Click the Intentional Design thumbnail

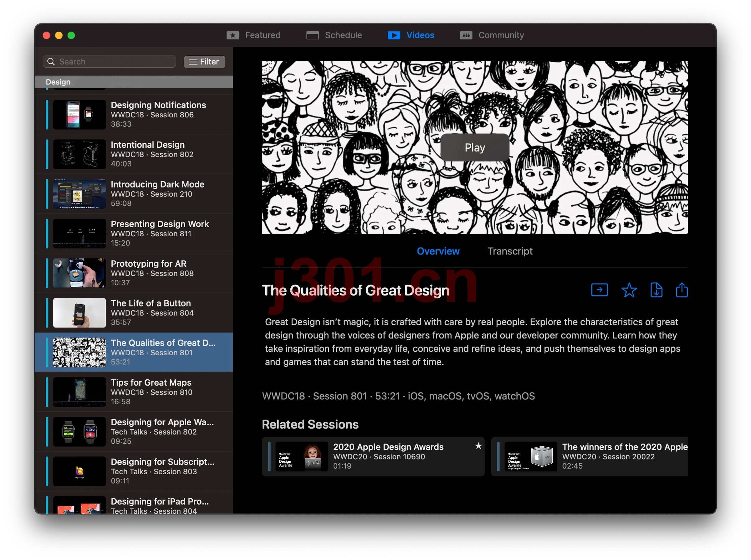coord(79,154)
